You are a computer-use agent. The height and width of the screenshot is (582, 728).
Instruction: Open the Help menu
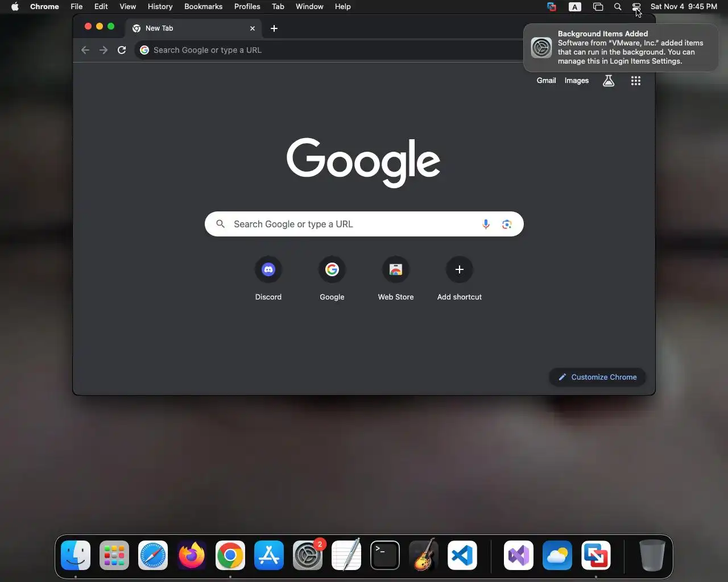point(342,7)
